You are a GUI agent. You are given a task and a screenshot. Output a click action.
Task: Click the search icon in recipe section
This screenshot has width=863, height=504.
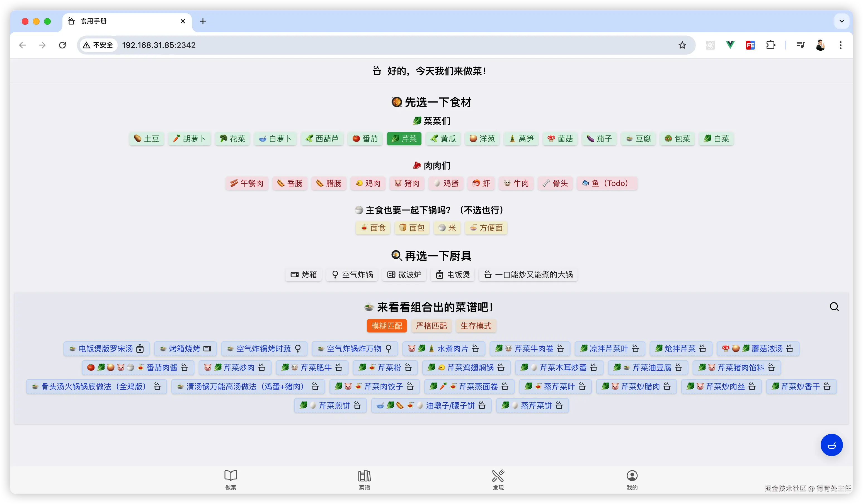coord(834,307)
